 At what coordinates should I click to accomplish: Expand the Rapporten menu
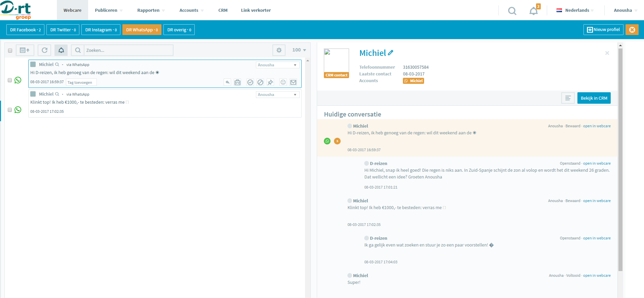point(151,10)
